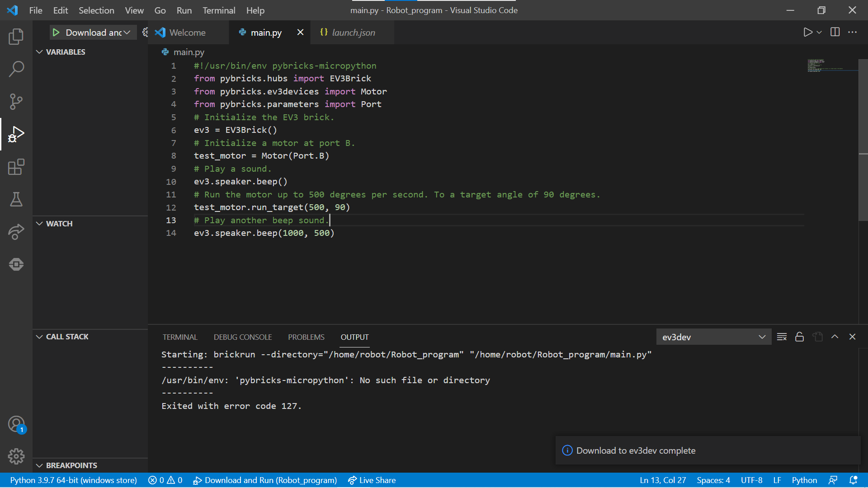Open the Extensions view

pos(16,167)
